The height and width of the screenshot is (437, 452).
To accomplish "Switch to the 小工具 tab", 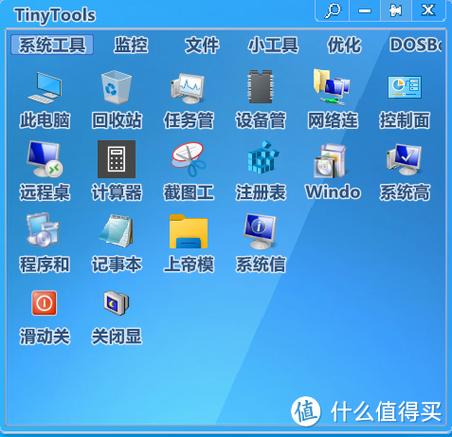I will pyautogui.click(x=273, y=45).
